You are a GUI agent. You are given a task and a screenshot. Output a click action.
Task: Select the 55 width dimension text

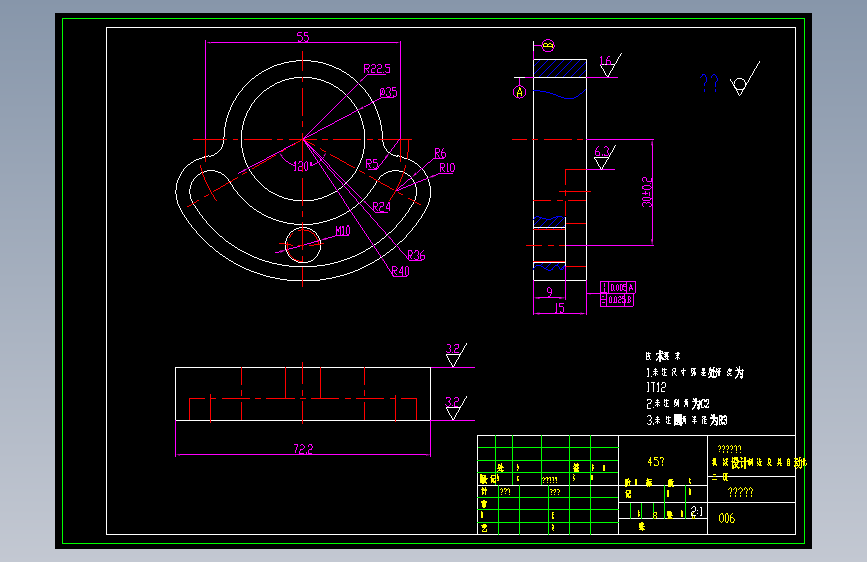(x=303, y=37)
